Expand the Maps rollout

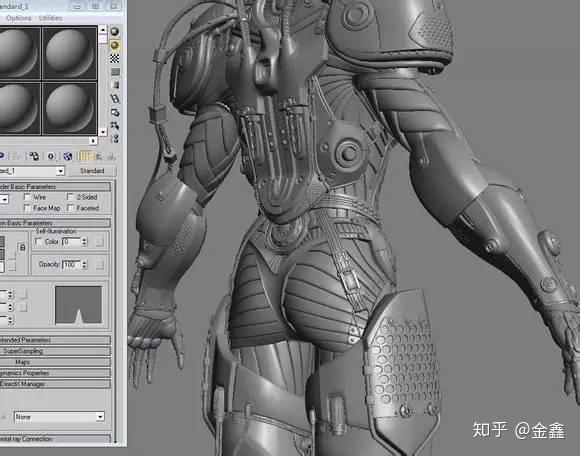55,362
